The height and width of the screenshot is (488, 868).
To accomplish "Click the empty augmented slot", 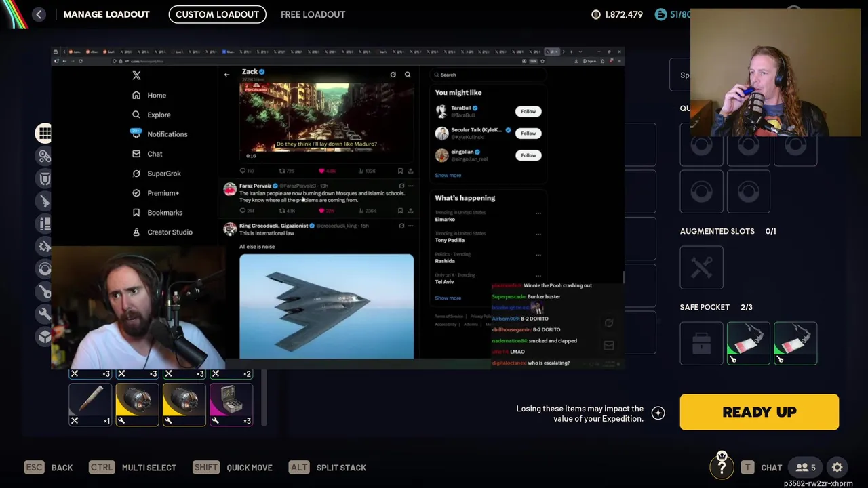I will 701,268.
